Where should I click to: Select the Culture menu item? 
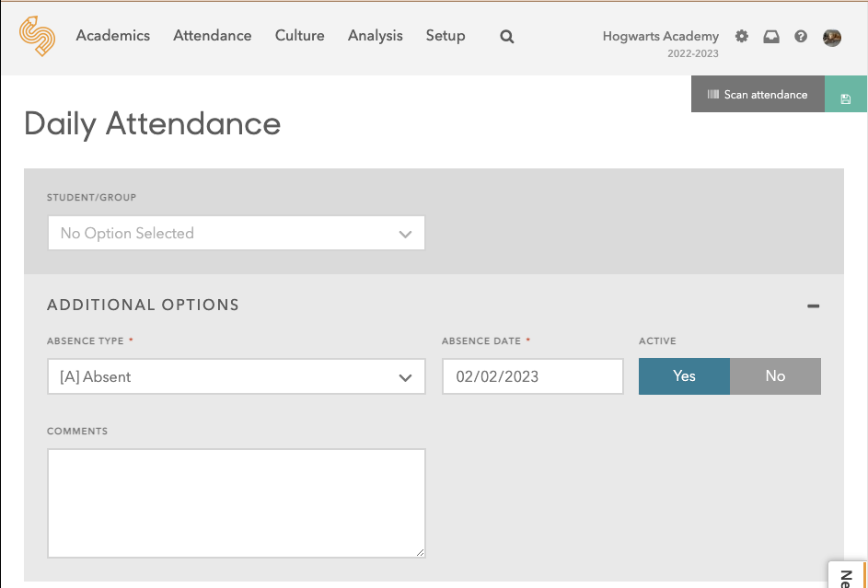point(299,36)
